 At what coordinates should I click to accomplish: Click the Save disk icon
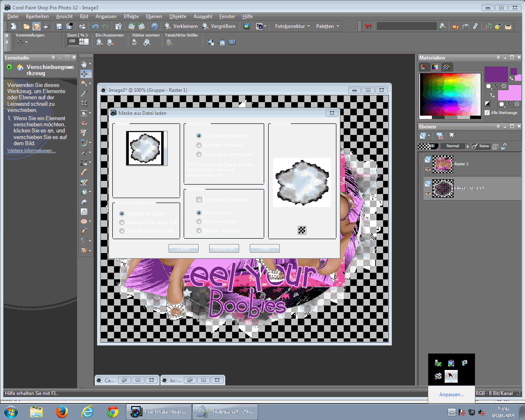pos(59,26)
